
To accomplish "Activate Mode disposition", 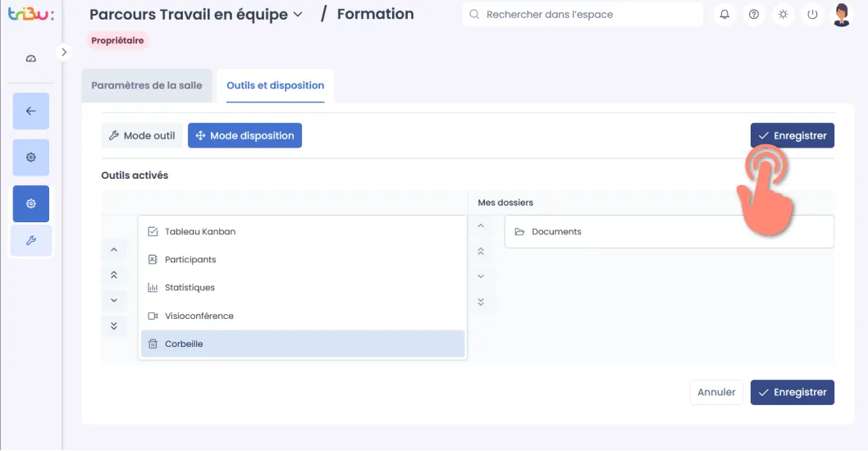I will [x=244, y=135].
